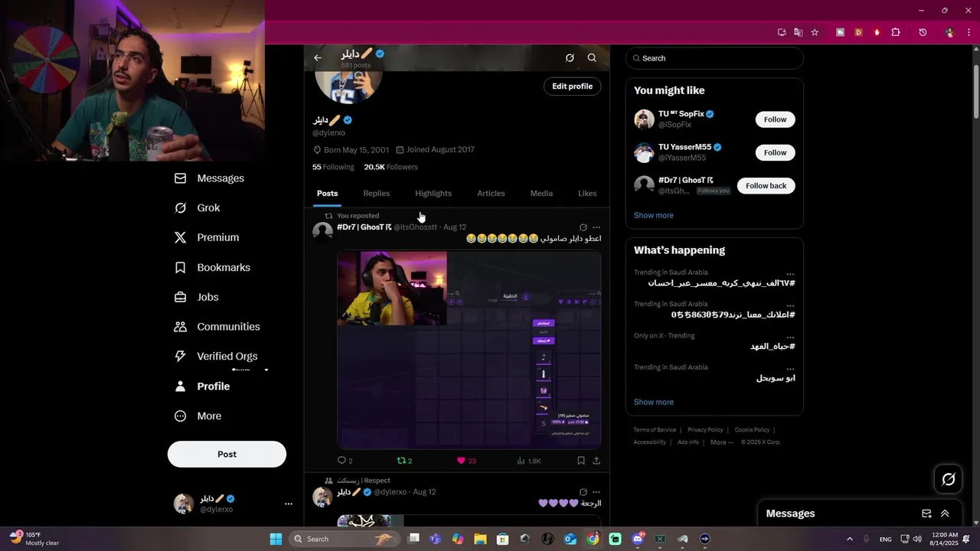The image size is (980, 551).
Task: Click the Chrome profile avatar
Action: [950, 32]
